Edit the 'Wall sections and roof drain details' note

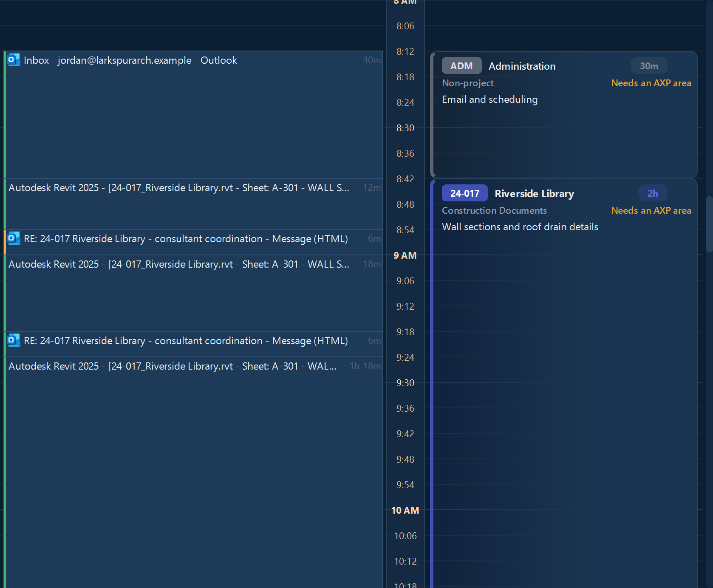pos(520,227)
